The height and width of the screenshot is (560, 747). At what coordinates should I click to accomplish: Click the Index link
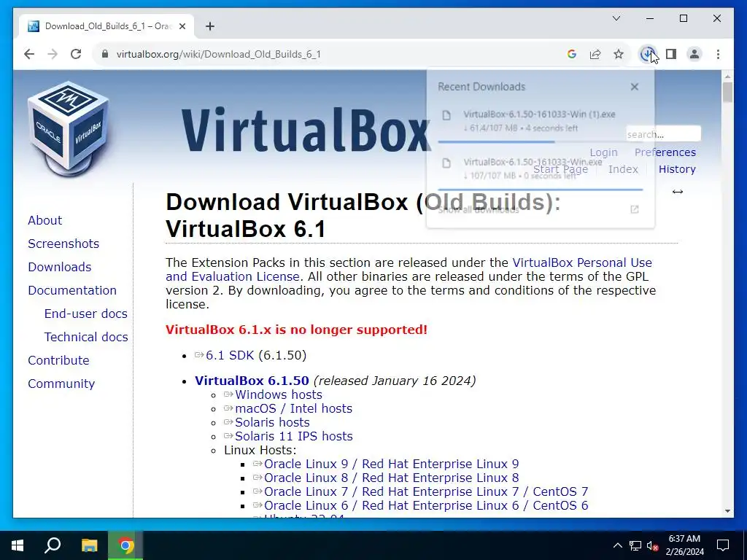coord(623,169)
